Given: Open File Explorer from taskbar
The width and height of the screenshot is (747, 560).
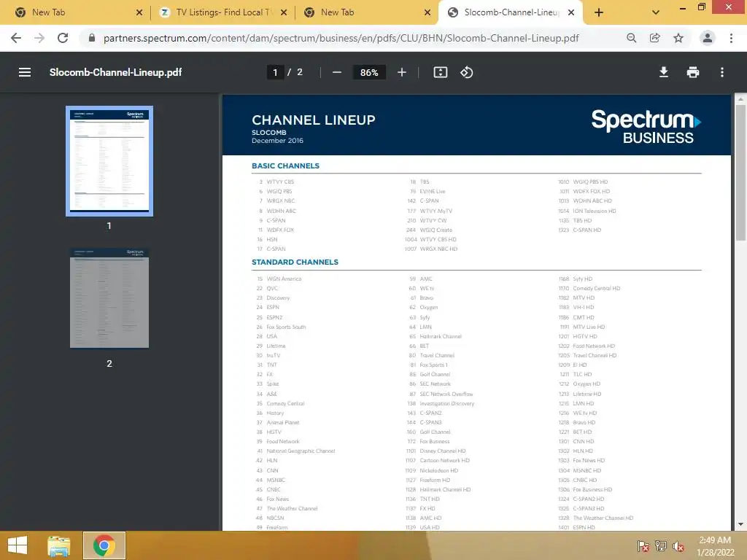Looking at the screenshot, I should click(58, 545).
